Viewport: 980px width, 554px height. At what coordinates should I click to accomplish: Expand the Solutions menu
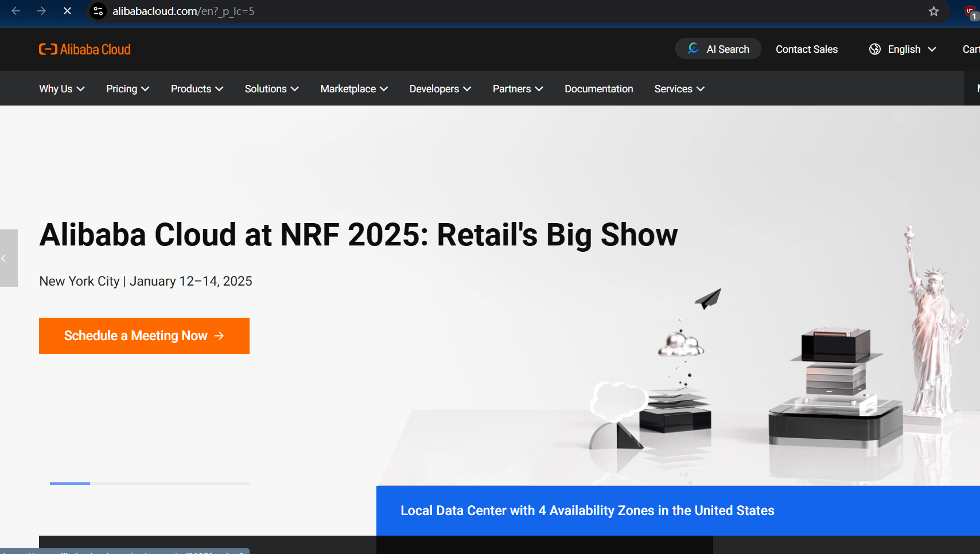[x=272, y=89]
